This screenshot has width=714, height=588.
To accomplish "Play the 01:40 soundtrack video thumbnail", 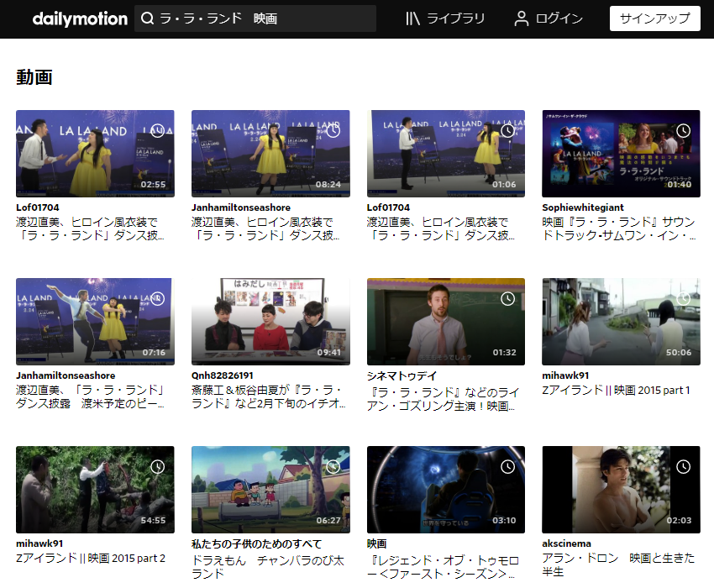I will [x=621, y=154].
